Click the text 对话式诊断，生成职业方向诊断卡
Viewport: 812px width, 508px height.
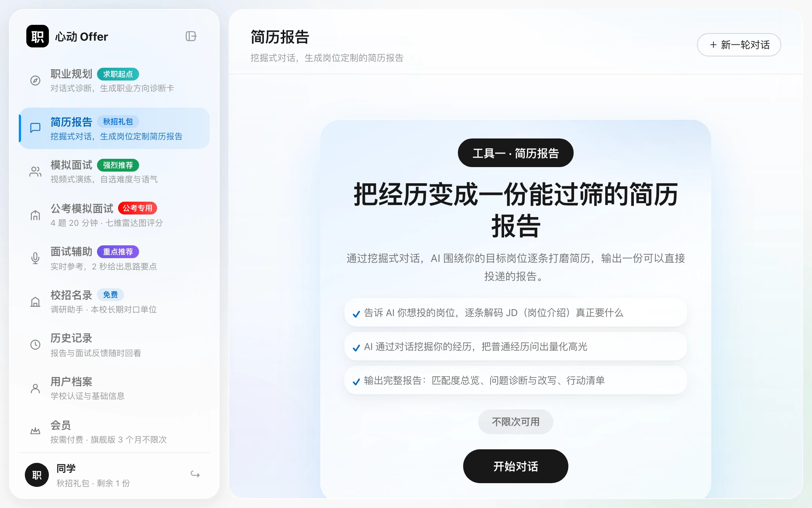[112, 88]
